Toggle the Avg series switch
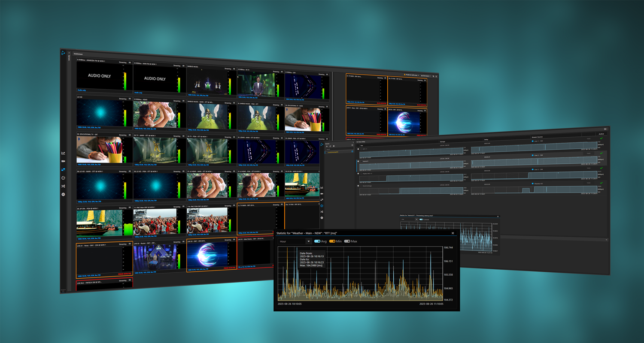 pos(317,241)
